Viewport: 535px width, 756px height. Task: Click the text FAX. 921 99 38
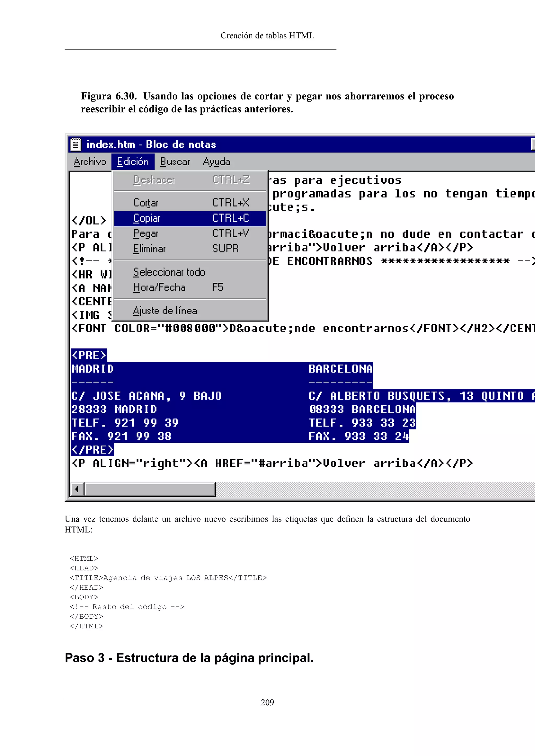coord(121,436)
